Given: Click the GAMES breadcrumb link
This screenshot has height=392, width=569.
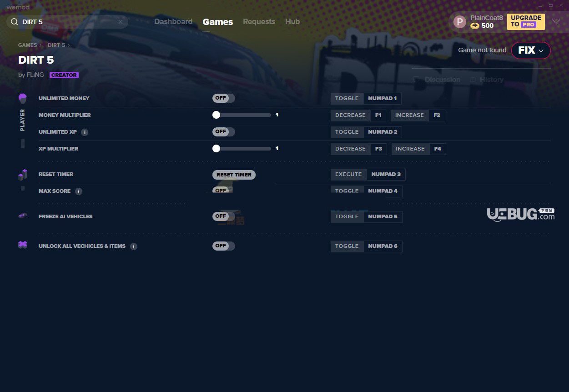Looking at the screenshot, I should pyautogui.click(x=28, y=45).
